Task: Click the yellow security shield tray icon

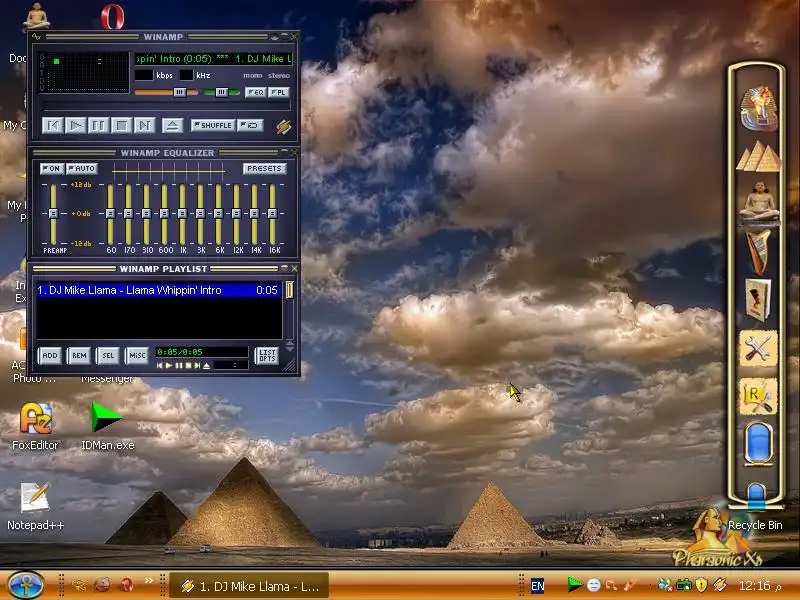Action: (x=702, y=585)
